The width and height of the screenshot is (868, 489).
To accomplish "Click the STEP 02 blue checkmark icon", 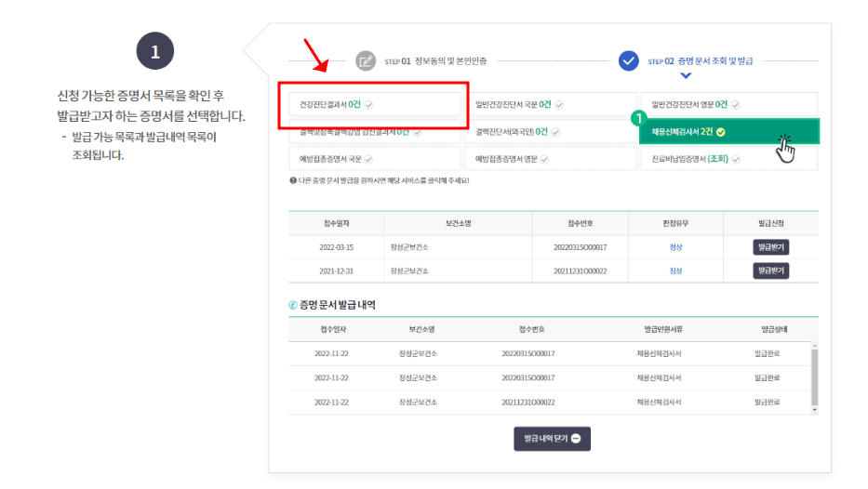I will coord(628,60).
